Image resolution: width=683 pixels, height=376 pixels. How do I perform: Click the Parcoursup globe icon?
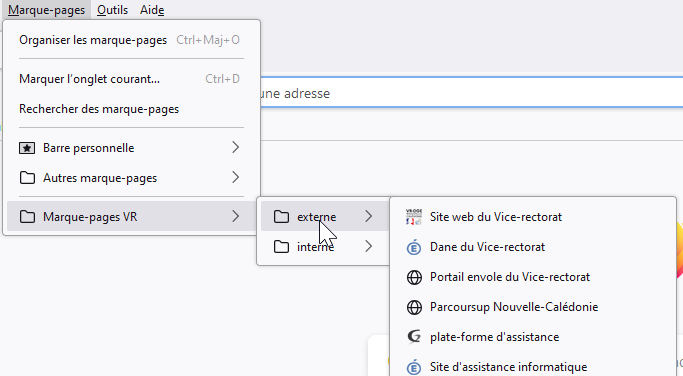click(x=414, y=307)
